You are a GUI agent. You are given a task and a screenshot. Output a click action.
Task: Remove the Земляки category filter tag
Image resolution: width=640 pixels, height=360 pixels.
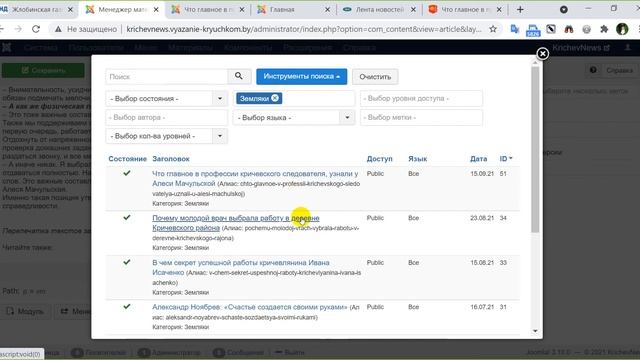click(x=275, y=98)
